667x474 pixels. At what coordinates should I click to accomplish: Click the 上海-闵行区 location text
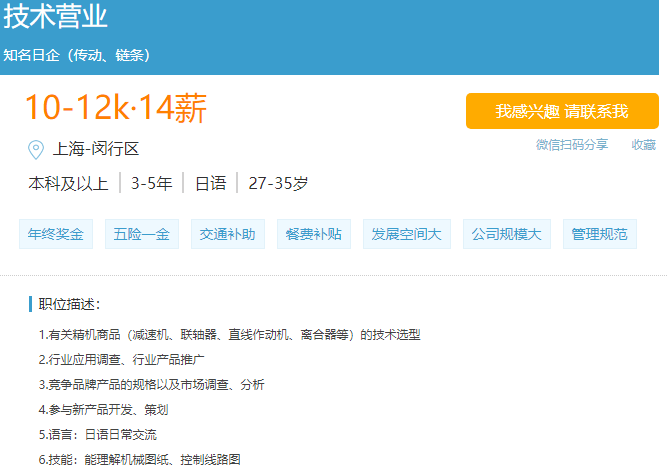point(96,150)
